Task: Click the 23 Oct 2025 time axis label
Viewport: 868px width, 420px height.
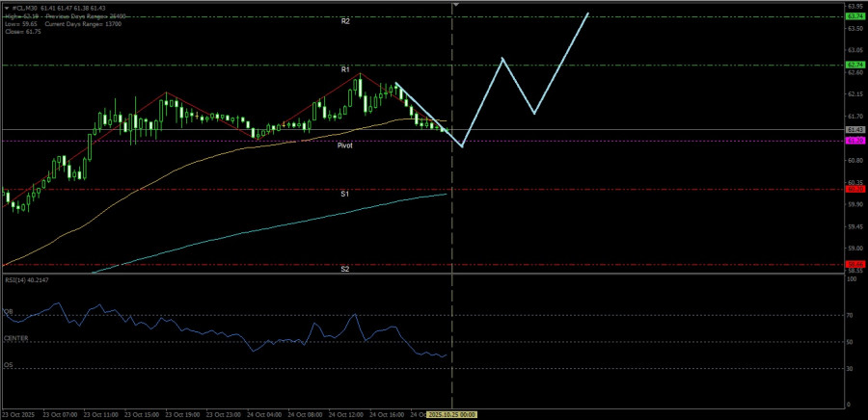Action: tap(19, 414)
